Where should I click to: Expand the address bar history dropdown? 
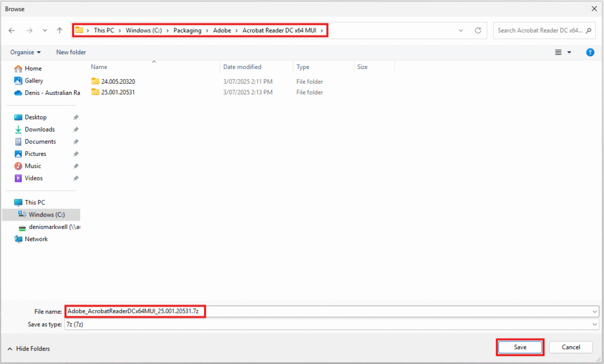click(460, 31)
